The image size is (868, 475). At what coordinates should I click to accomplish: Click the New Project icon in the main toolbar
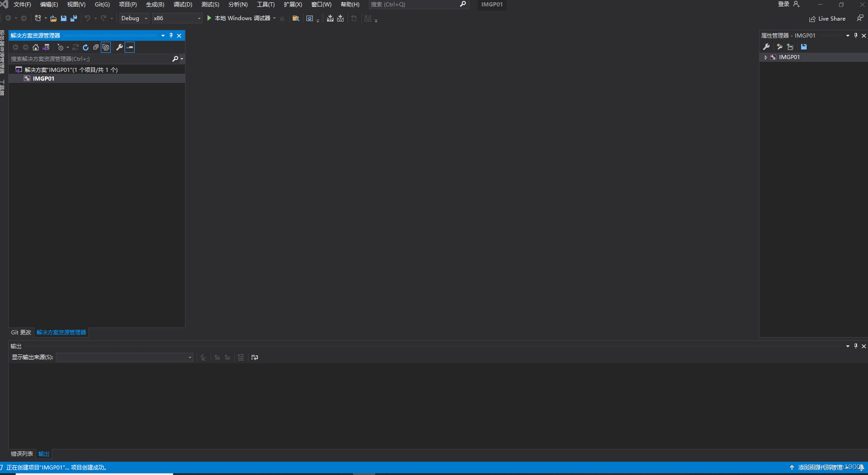38,18
